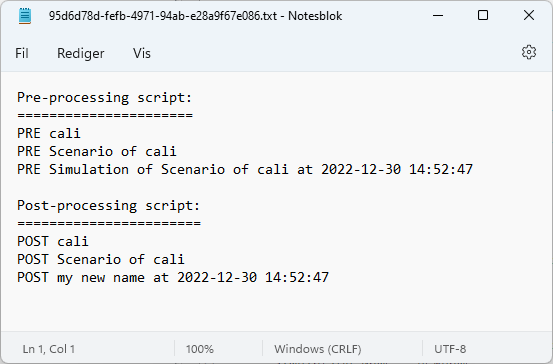The height and width of the screenshot is (364, 553).
Task: Click the Windows (CRLF) line ending indicator
Action: point(318,349)
